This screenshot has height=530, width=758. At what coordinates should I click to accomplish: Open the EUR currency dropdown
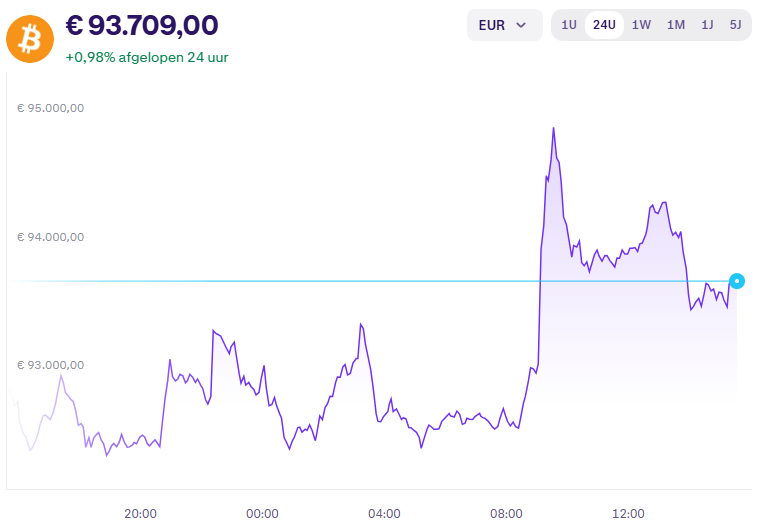(504, 25)
